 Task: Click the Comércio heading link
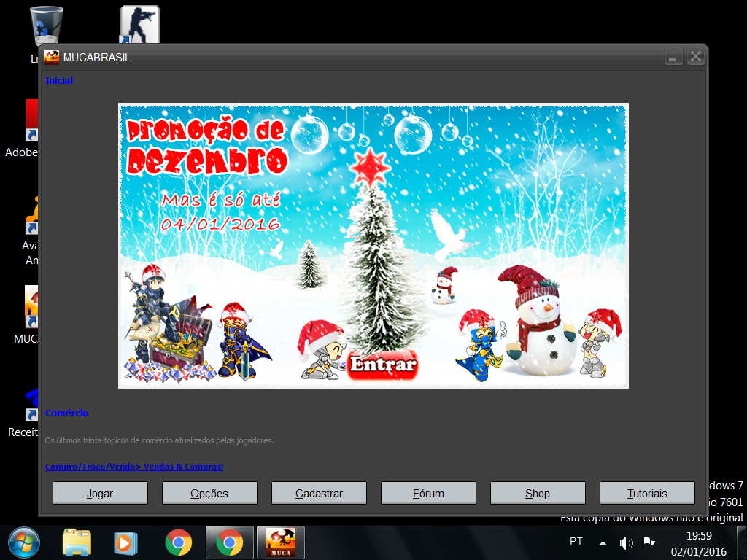[66, 413]
